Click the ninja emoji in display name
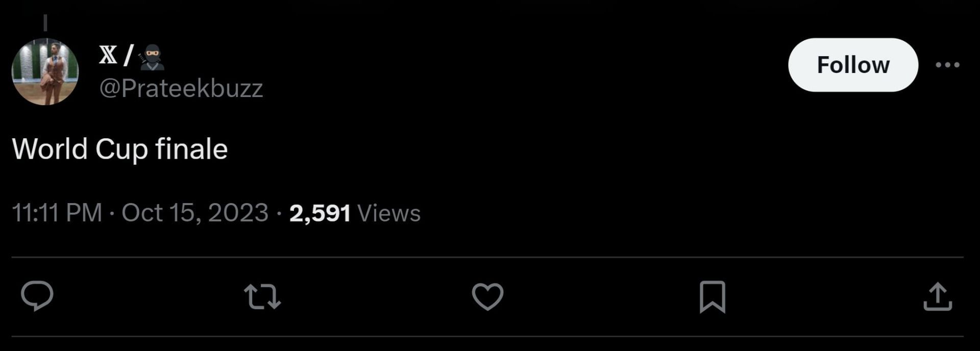Viewport: 980px width, 351px height. click(152, 57)
